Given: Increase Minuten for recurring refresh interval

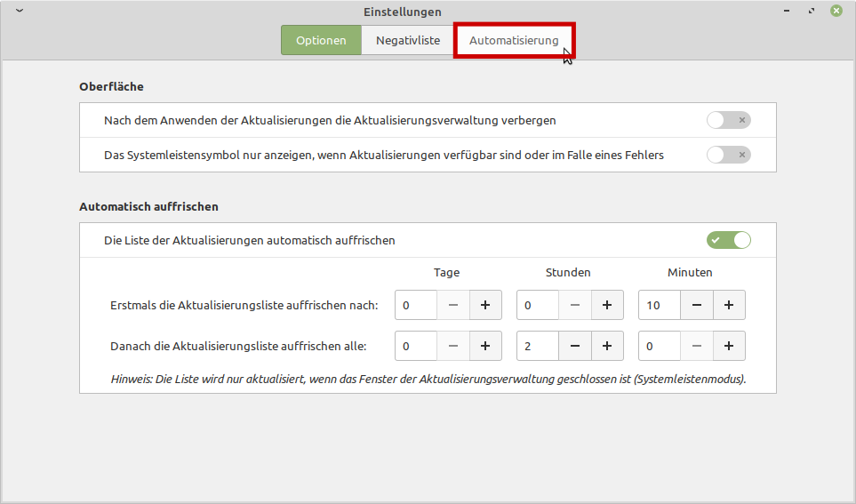Looking at the screenshot, I should (x=729, y=346).
